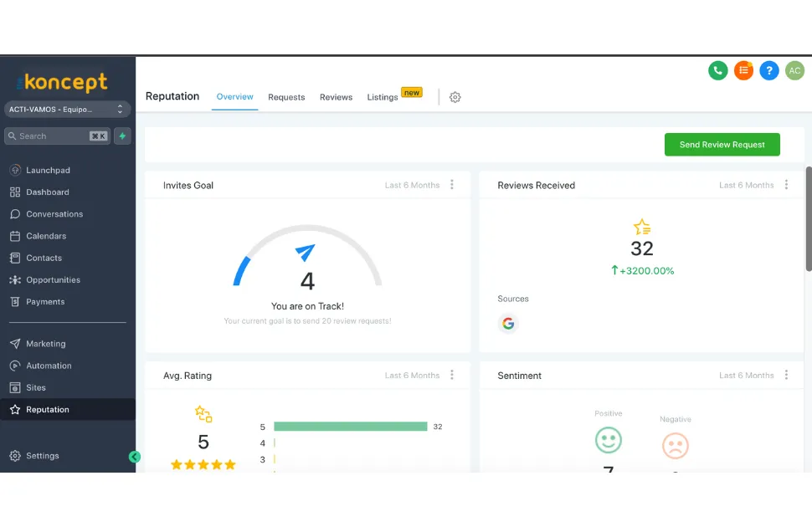Go to Calendars in the sidebar
Screen dimensions: 812x527
click(46, 236)
